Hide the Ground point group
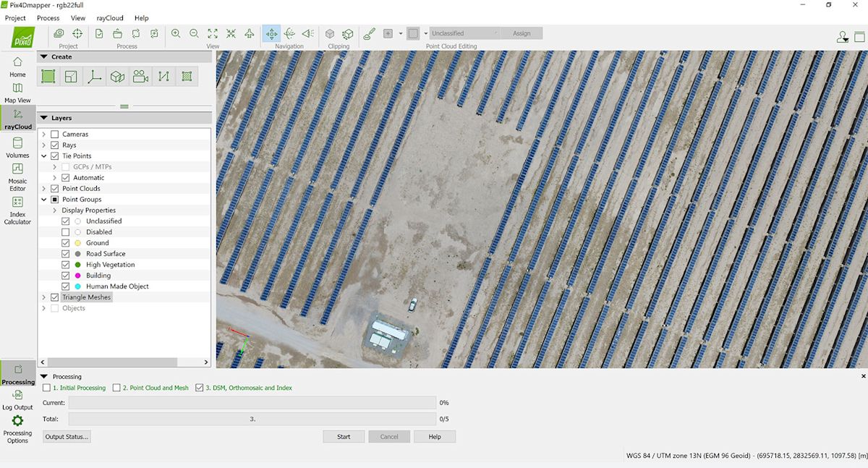The image size is (868, 468). coord(66,242)
